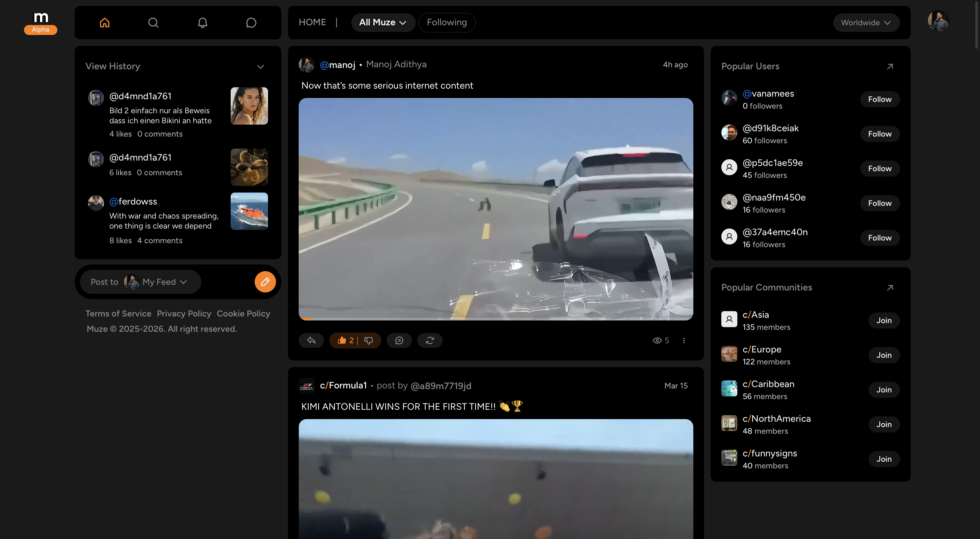Image resolution: width=980 pixels, height=539 pixels.
Task: Dislike Manoj's post with the thumbs down
Action: (368, 340)
